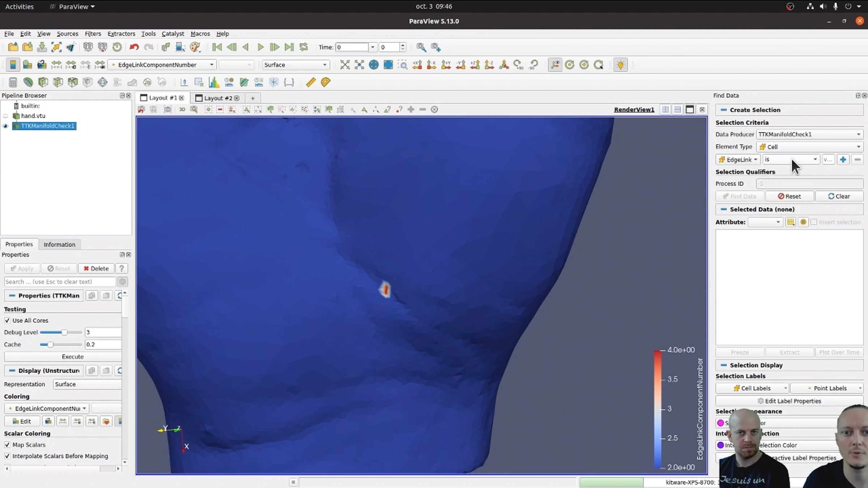Click plus icon to add selection criterion
Screen dimensions: 868x488
[x=843, y=159]
